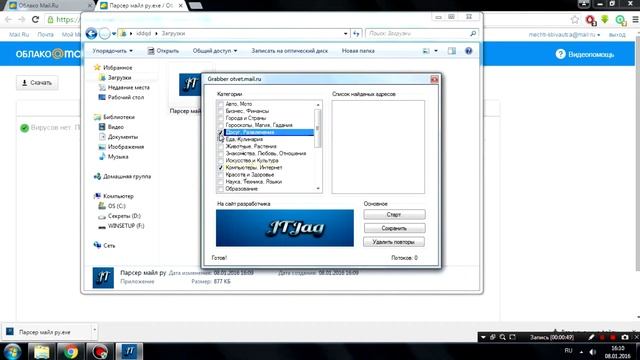Click the Видеопомощь question mark icon
640x360 pixels.
[x=560, y=54]
